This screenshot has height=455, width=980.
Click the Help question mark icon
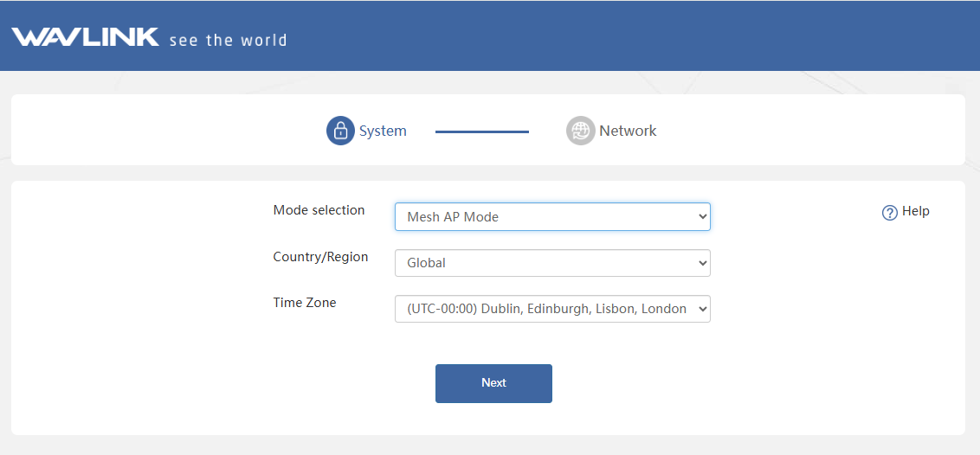pos(889,213)
